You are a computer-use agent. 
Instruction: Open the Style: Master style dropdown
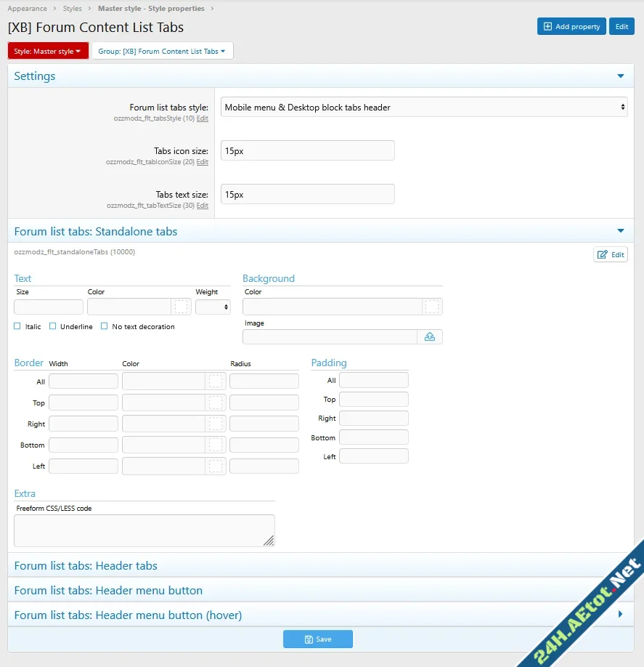pyautogui.click(x=47, y=51)
